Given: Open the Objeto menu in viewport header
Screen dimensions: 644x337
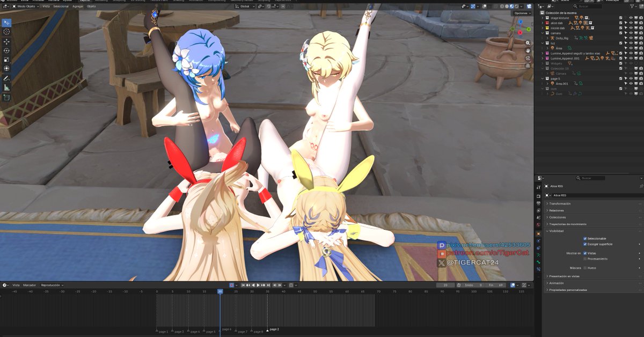Looking at the screenshot, I should coord(92,6).
